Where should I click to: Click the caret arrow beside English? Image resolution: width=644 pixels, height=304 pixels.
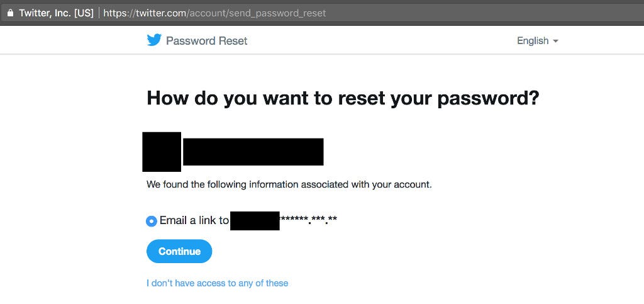[555, 41]
